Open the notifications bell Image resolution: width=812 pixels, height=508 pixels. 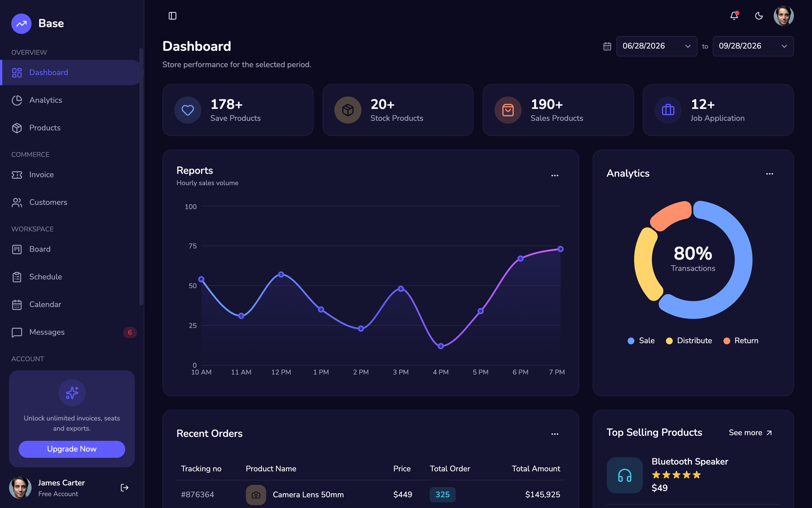click(x=734, y=16)
